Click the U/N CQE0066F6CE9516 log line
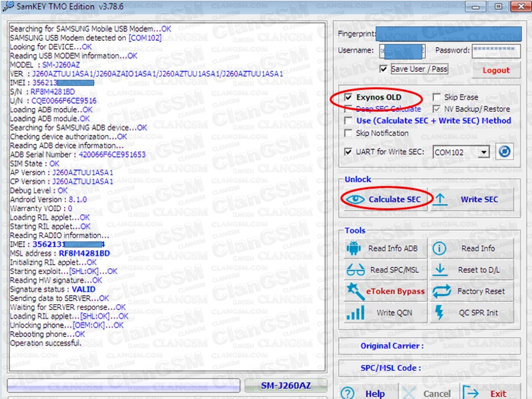Image resolution: width=532 pixels, height=399 pixels. (x=53, y=101)
